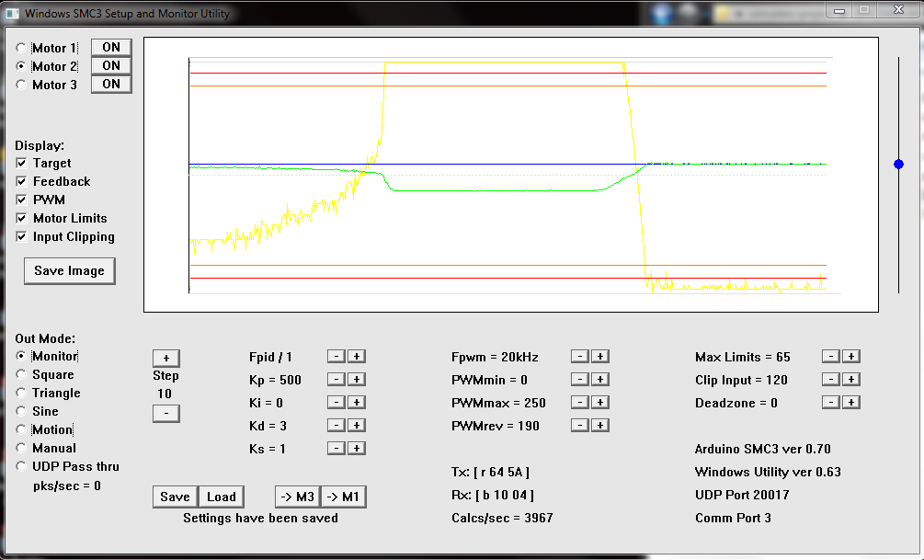
Task: Copy settings to M3 button
Action: pyautogui.click(x=297, y=497)
